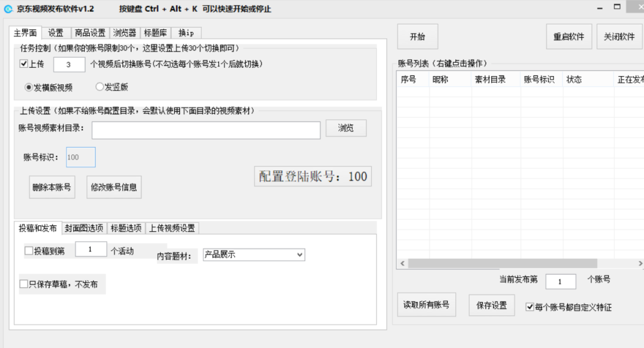This screenshot has height=348, width=644.
Task: Select the 发竖版 radio button
Action: pos(99,87)
